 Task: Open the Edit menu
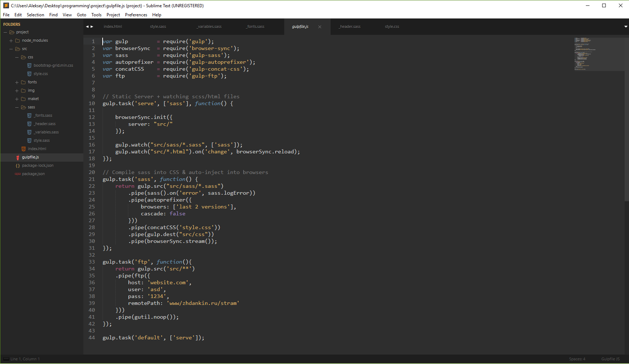pyautogui.click(x=18, y=15)
